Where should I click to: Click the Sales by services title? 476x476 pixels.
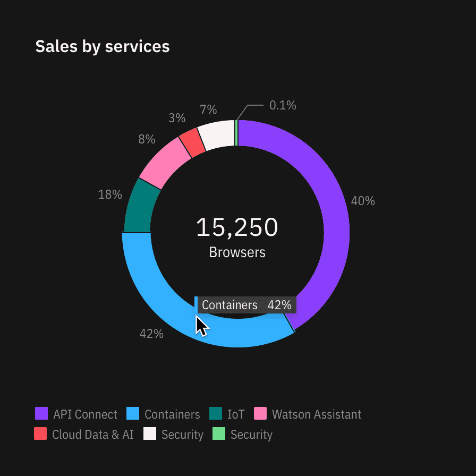(x=103, y=46)
